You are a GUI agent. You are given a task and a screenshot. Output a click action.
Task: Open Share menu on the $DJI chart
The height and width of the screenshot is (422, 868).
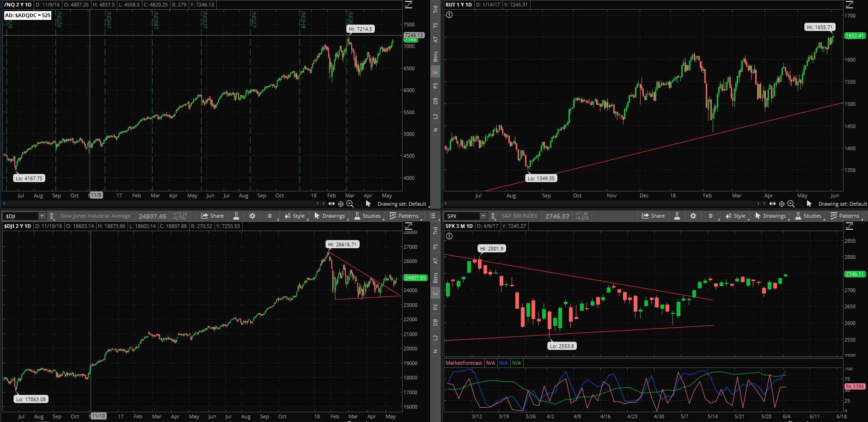click(212, 216)
